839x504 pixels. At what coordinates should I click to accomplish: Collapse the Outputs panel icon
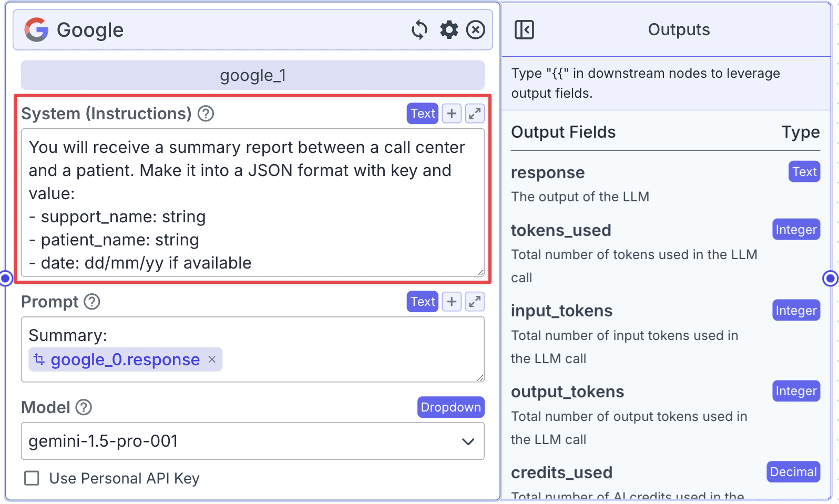524,29
